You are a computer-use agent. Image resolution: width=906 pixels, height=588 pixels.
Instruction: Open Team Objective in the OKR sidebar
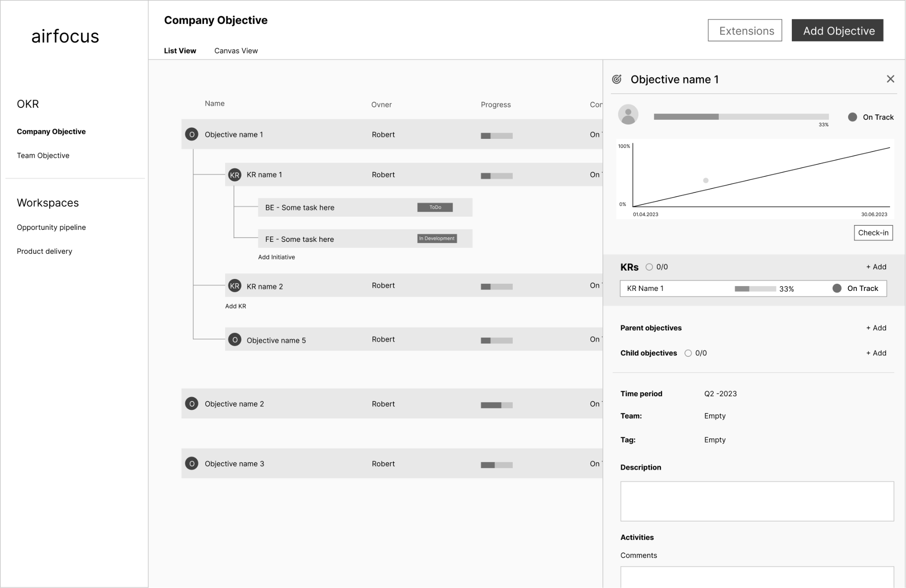tap(43, 156)
